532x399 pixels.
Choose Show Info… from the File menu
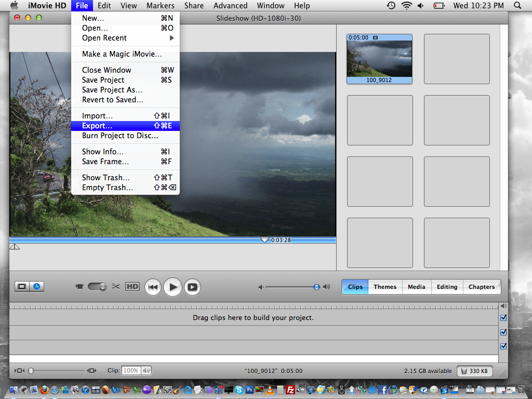[x=125, y=152]
